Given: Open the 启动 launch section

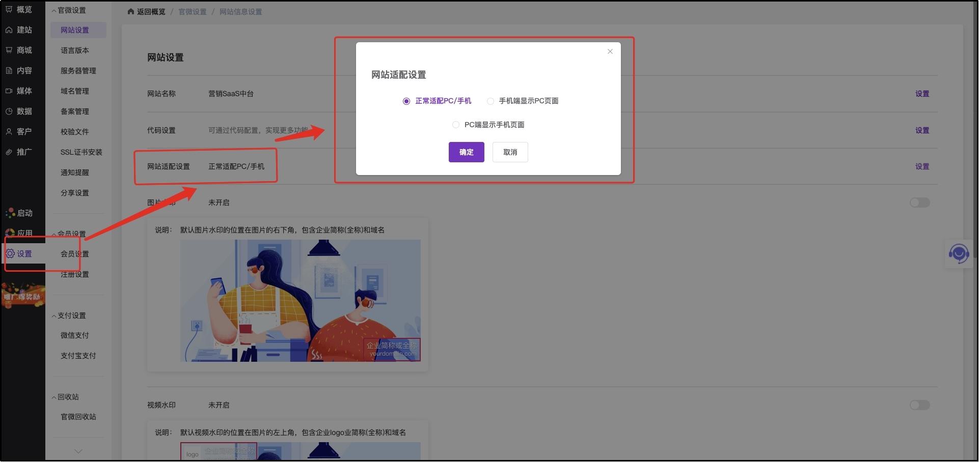Looking at the screenshot, I should click(19, 213).
